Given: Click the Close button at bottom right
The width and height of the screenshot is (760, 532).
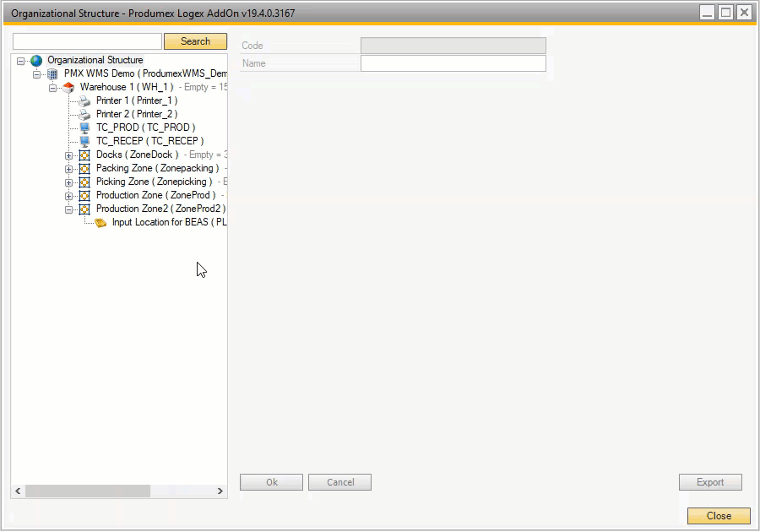Looking at the screenshot, I should [x=719, y=516].
